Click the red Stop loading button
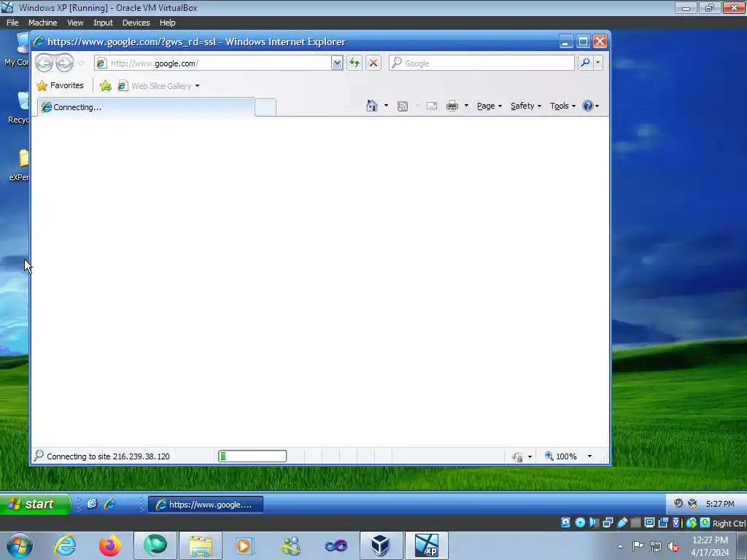Image resolution: width=747 pixels, height=560 pixels. [x=373, y=63]
